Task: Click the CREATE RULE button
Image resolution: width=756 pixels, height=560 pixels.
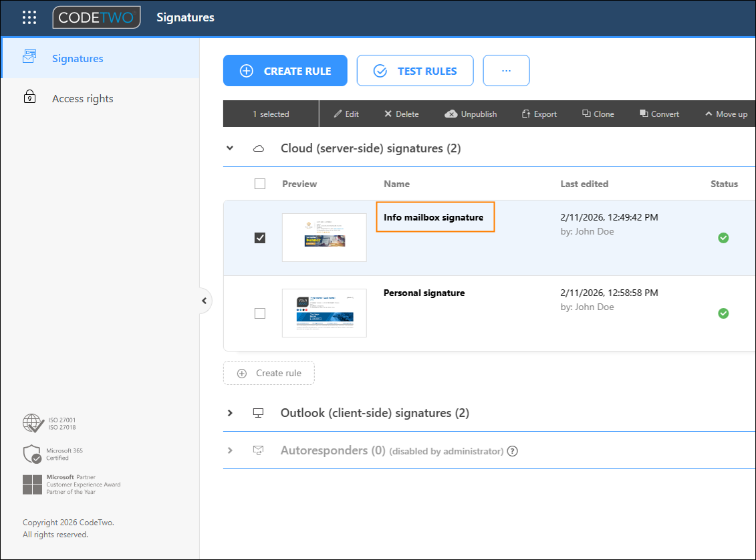Action: [x=285, y=71]
